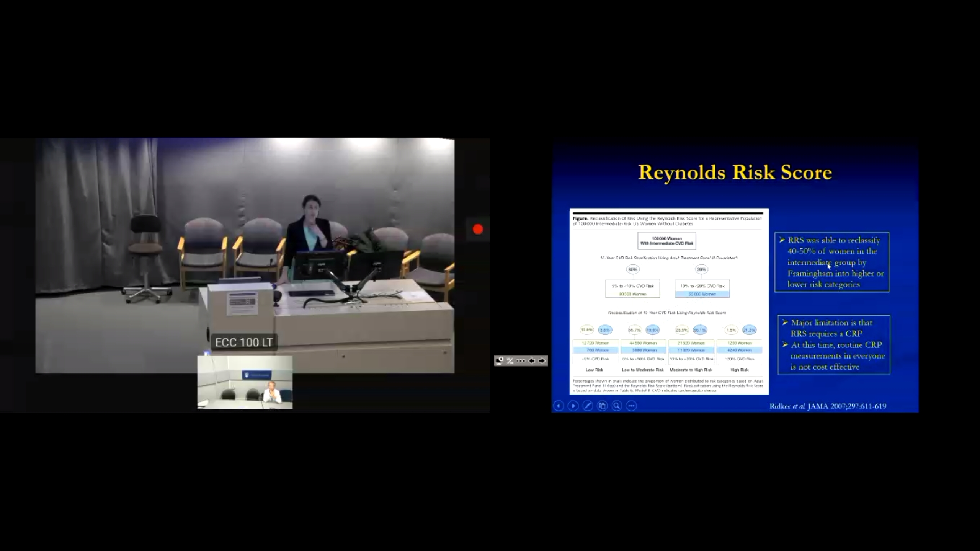Click the Ridker JAMA 2007 citation
The image size is (980, 551).
pyautogui.click(x=828, y=406)
